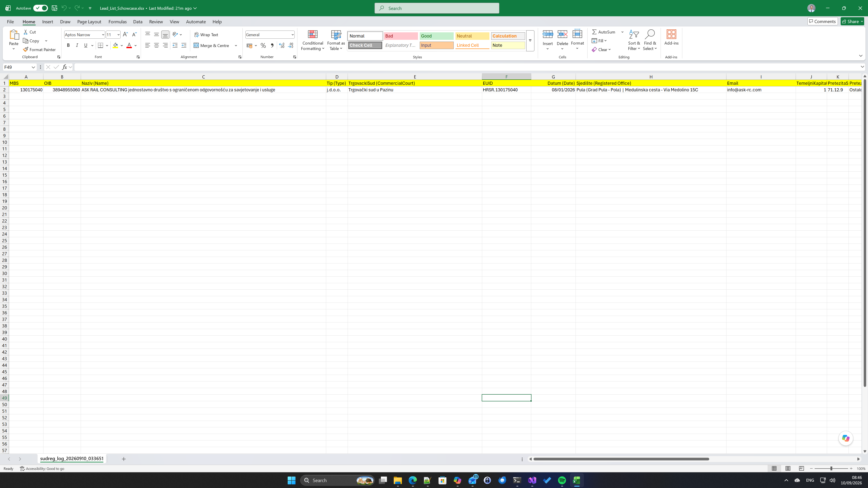Click Decrease Decimal icon
This screenshot has height=488, width=868.
point(290,45)
